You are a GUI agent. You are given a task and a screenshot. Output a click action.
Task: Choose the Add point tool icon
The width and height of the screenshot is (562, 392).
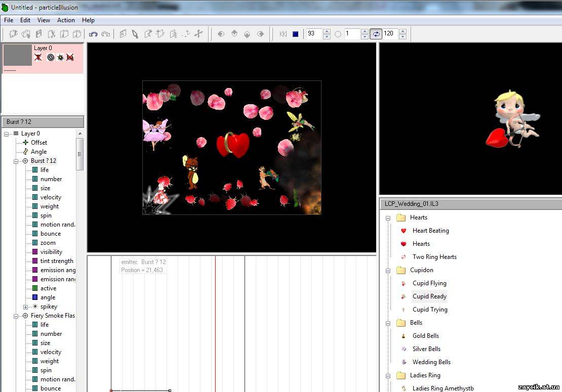(148, 34)
